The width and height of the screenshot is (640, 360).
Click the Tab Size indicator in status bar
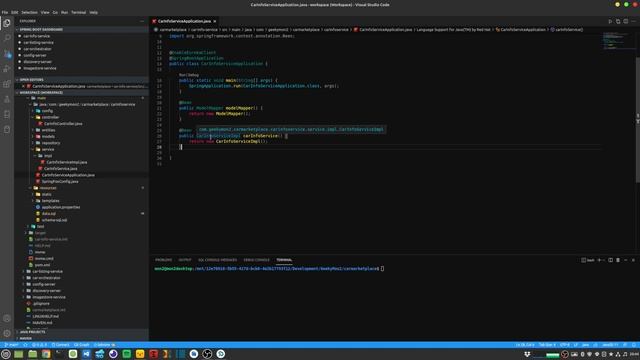coord(547,345)
